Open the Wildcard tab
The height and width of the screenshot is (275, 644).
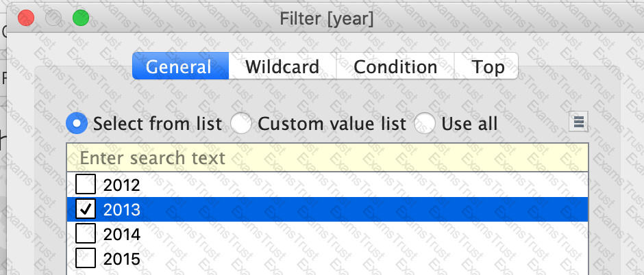click(282, 66)
